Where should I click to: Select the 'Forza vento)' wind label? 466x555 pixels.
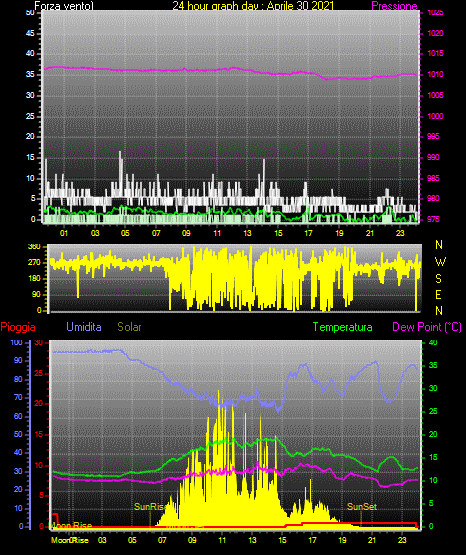(x=64, y=6)
